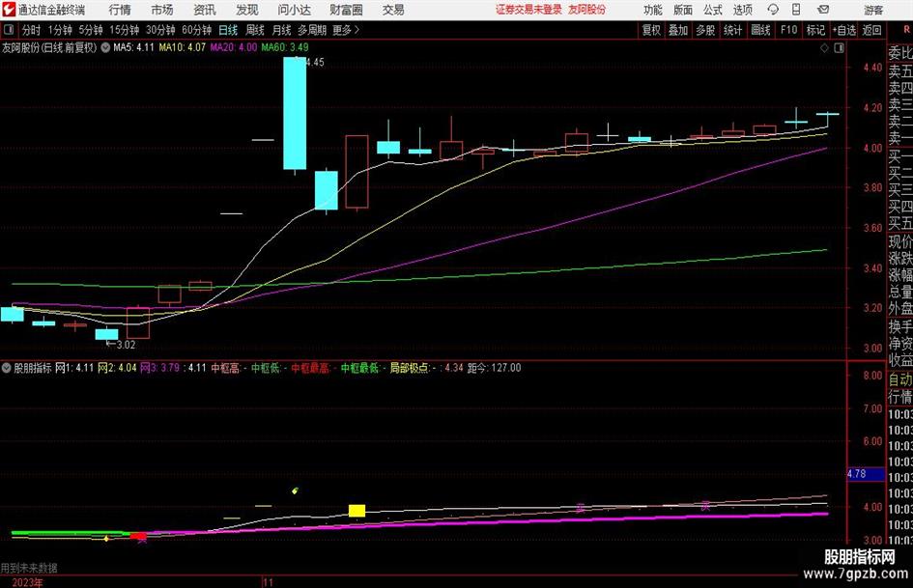Screen dimensions: 913x588
Task: Open the 交易 menu
Action: 393,10
